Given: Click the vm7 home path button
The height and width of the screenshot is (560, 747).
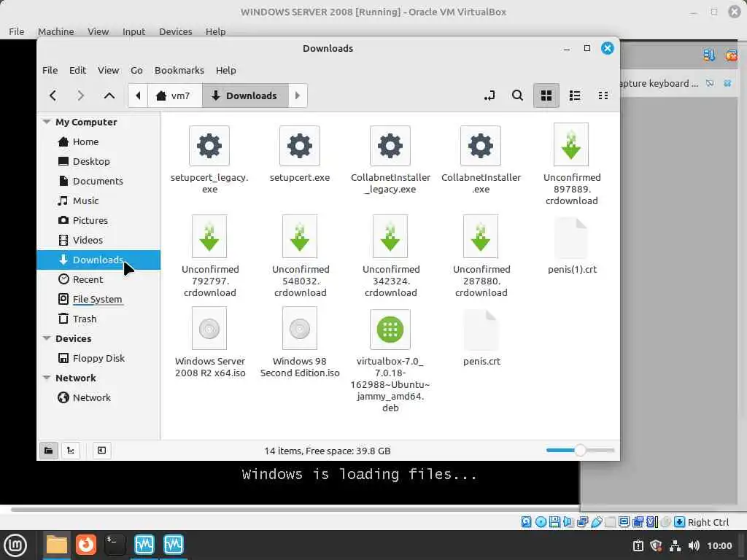Looking at the screenshot, I should (x=174, y=96).
